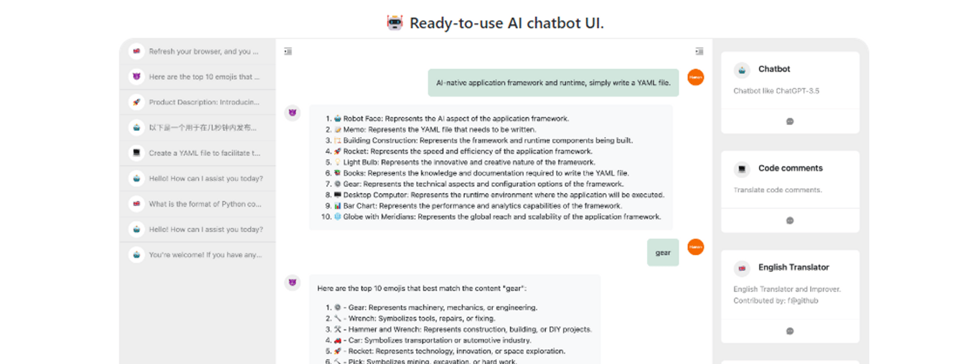Click bot avatar beside 'top 10 emojis' reply
980x364 pixels.
point(292,282)
